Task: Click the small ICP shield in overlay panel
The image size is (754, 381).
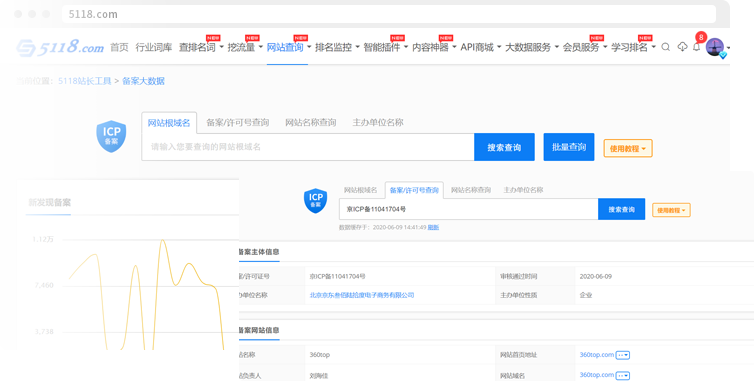Action: click(315, 201)
